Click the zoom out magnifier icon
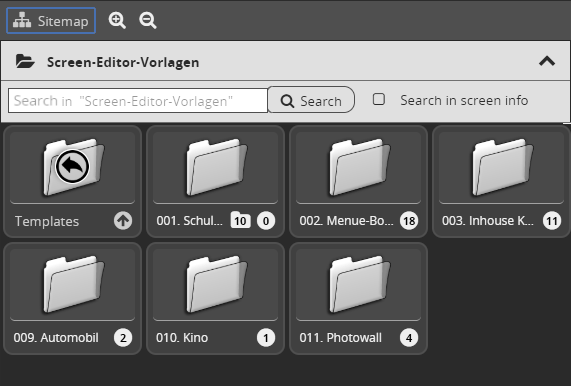This screenshot has height=386, width=571. (147, 20)
